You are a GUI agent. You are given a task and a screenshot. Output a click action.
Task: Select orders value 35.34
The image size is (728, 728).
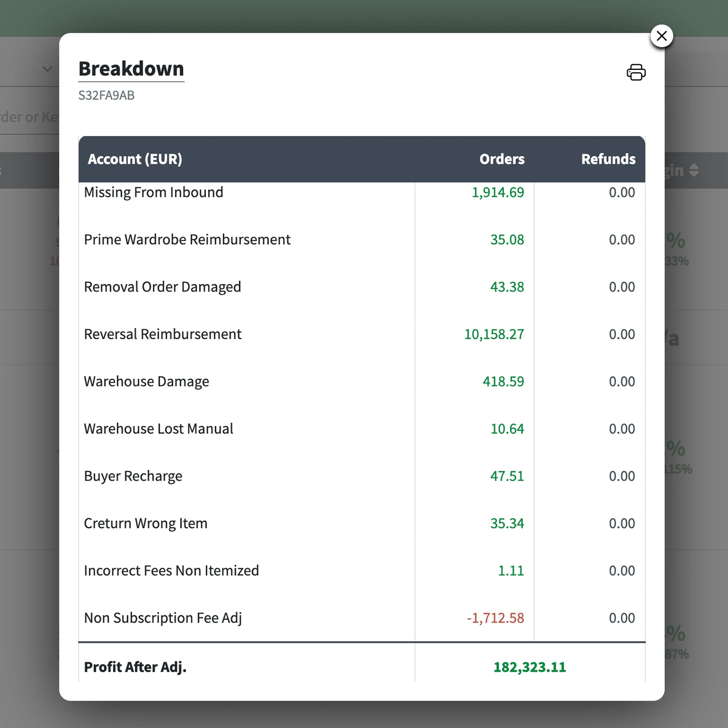click(x=507, y=524)
